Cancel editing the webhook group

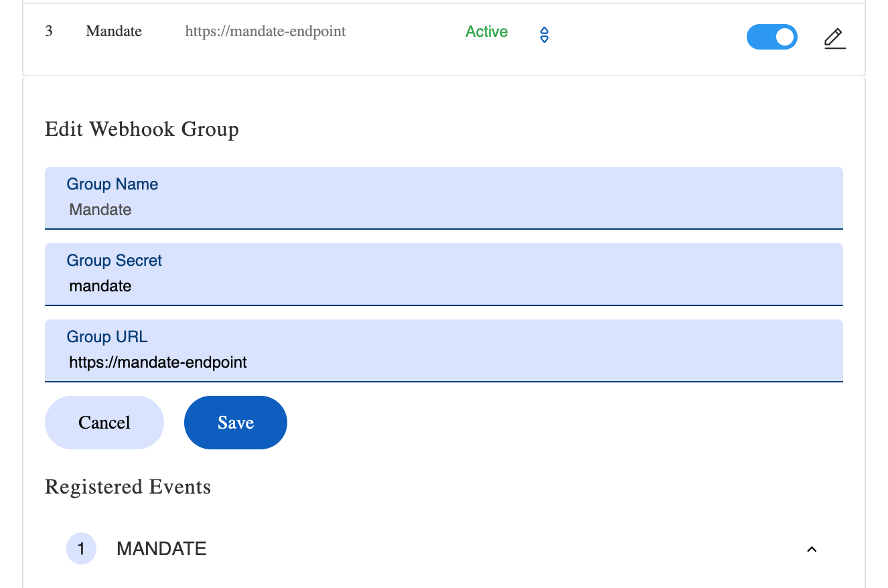pyautogui.click(x=104, y=423)
